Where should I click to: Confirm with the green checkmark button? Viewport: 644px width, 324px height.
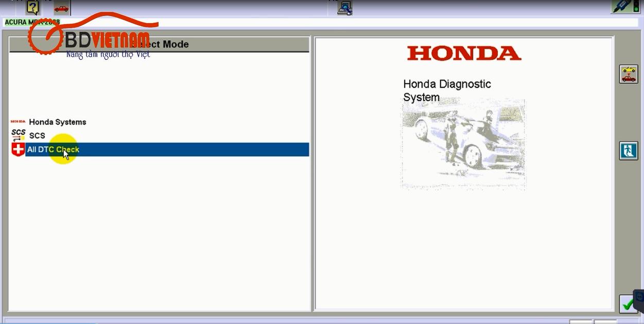(628, 304)
